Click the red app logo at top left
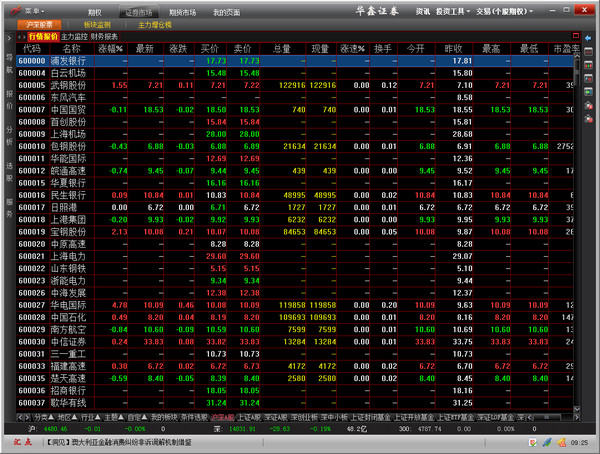This screenshot has height=454, width=600. pyautogui.click(x=16, y=11)
